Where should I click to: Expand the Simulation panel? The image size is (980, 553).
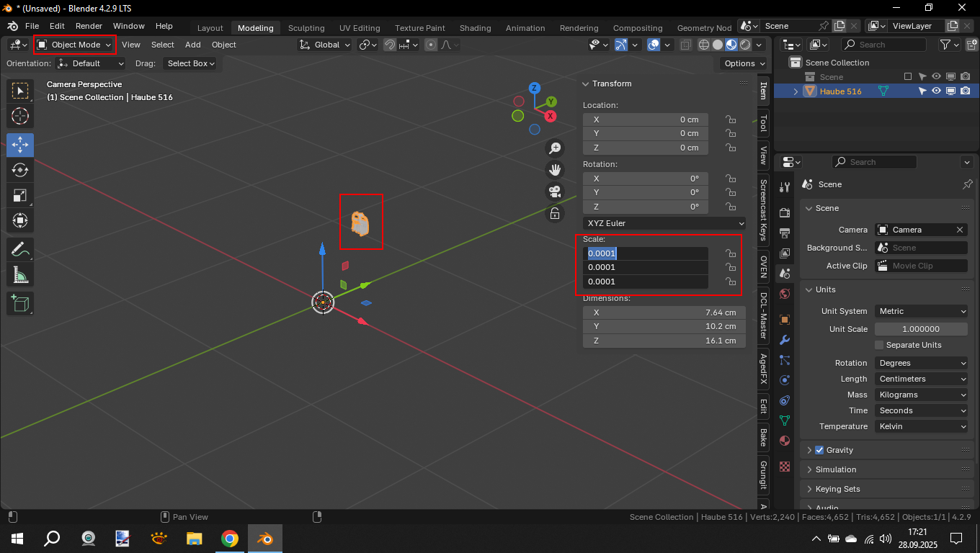pos(836,469)
